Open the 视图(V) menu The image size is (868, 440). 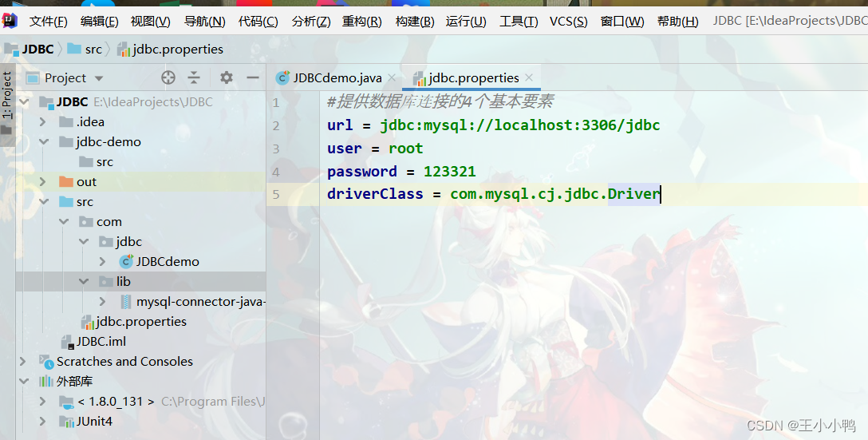pyautogui.click(x=150, y=22)
